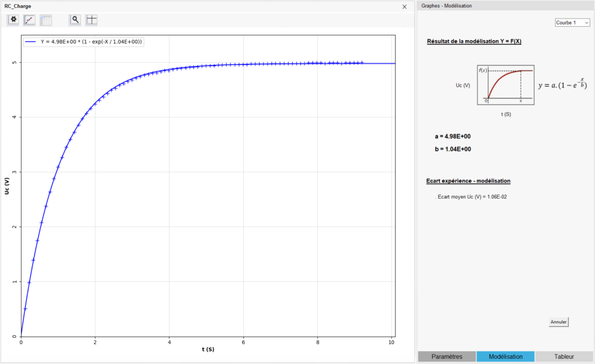Enable the crosshair cursor tool
This screenshot has height=364, width=595.
pos(91,20)
